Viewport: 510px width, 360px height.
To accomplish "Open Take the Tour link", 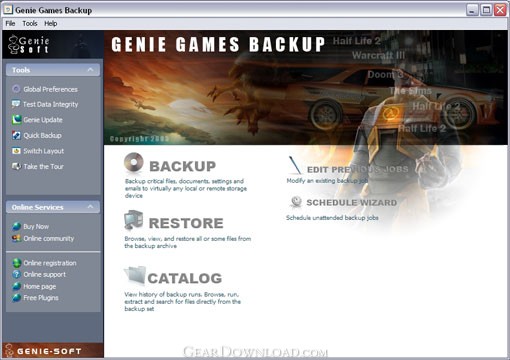I will 43,166.
